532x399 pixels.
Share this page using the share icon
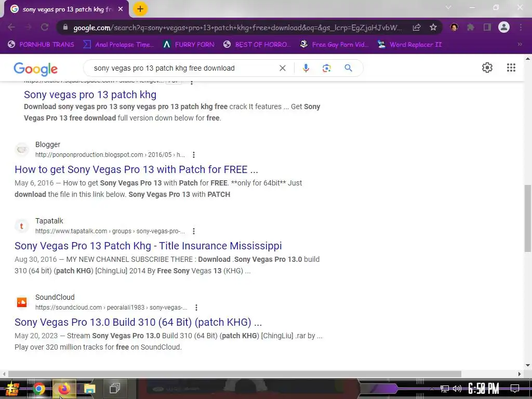(x=417, y=27)
